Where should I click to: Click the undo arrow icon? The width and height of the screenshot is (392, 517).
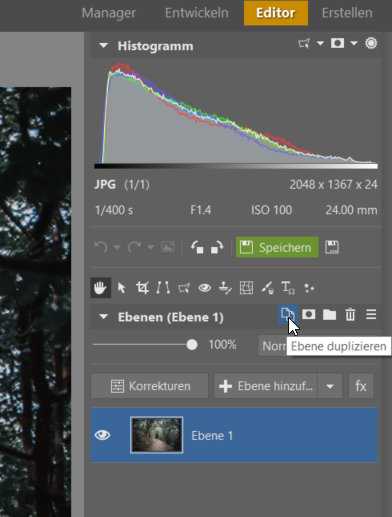101,247
